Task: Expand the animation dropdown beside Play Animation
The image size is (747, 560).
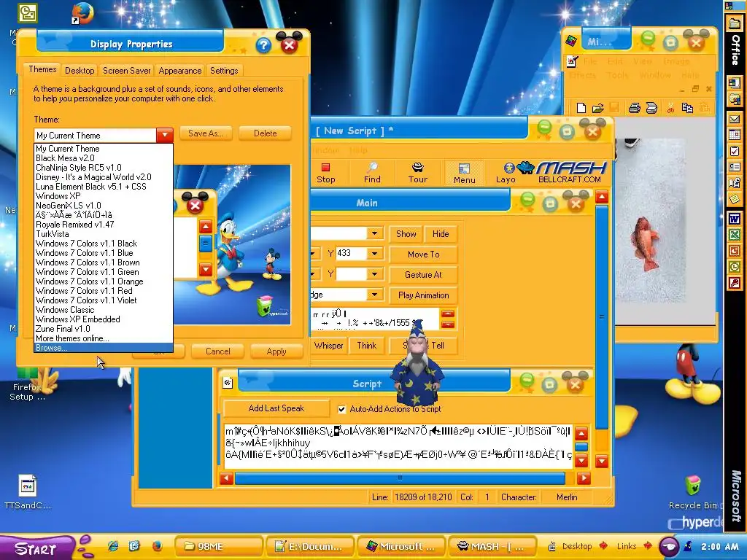Action: [x=374, y=295]
